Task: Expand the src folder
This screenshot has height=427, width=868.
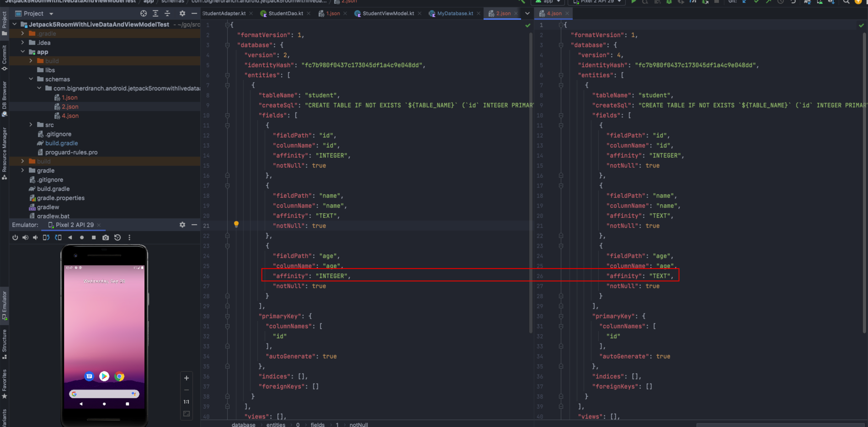Action: (x=31, y=125)
